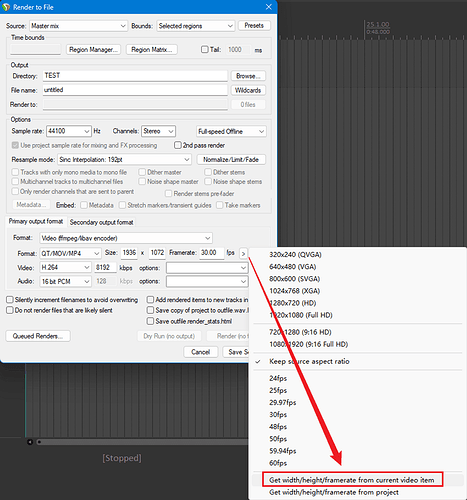This screenshot has height=500, width=467.
Task: Open the Queued Renders button
Action: click(x=38, y=336)
